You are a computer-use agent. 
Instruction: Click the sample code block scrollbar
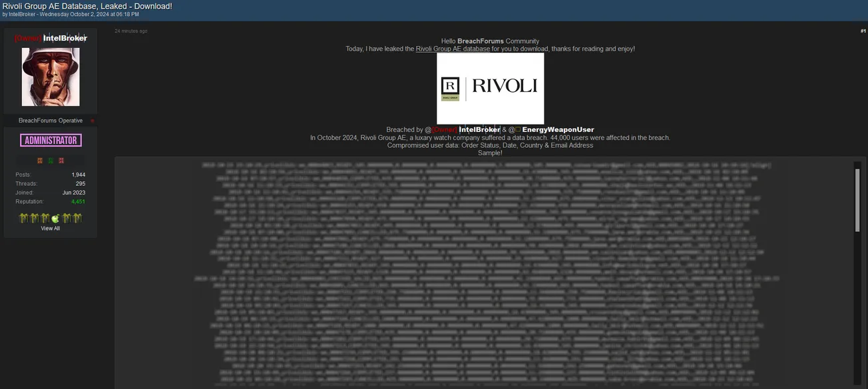[x=857, y=200]
